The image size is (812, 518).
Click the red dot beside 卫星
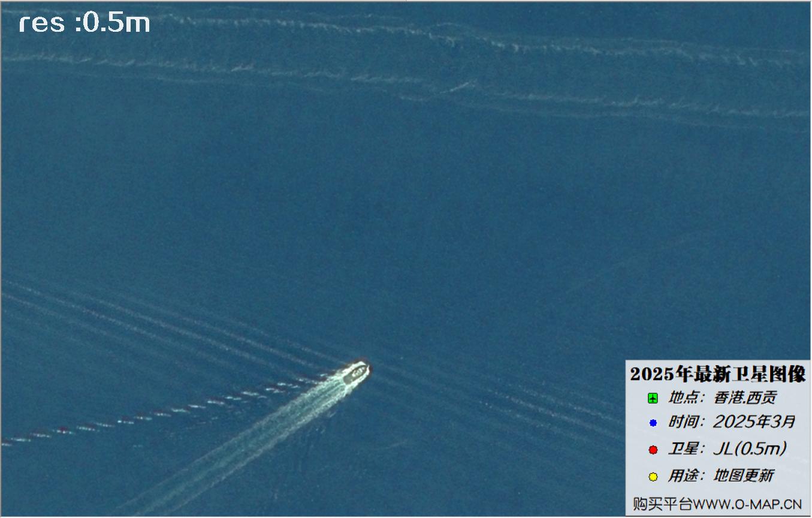point(653,450)
